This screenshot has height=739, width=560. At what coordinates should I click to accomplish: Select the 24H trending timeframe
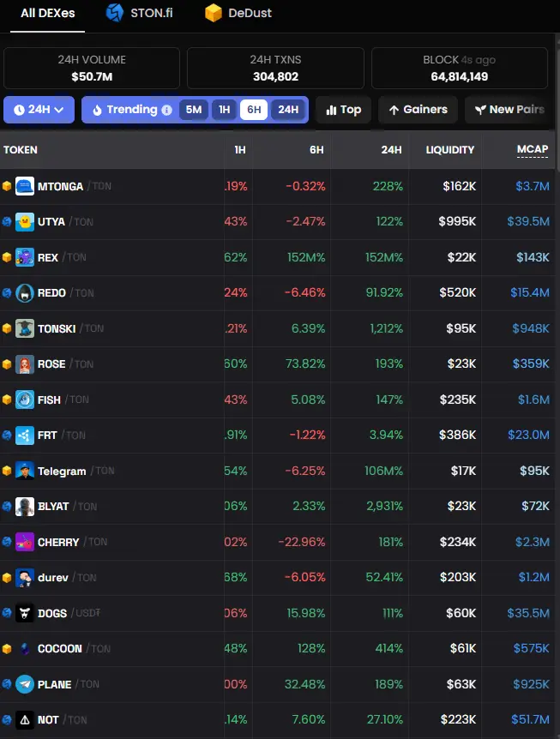pyautogui.click(x=288, y=110)
